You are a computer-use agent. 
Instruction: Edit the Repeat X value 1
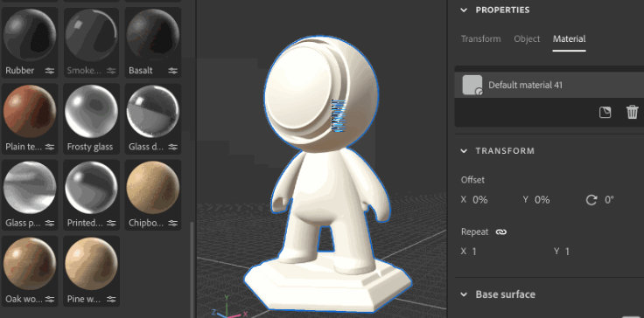(x=474, y=252)
